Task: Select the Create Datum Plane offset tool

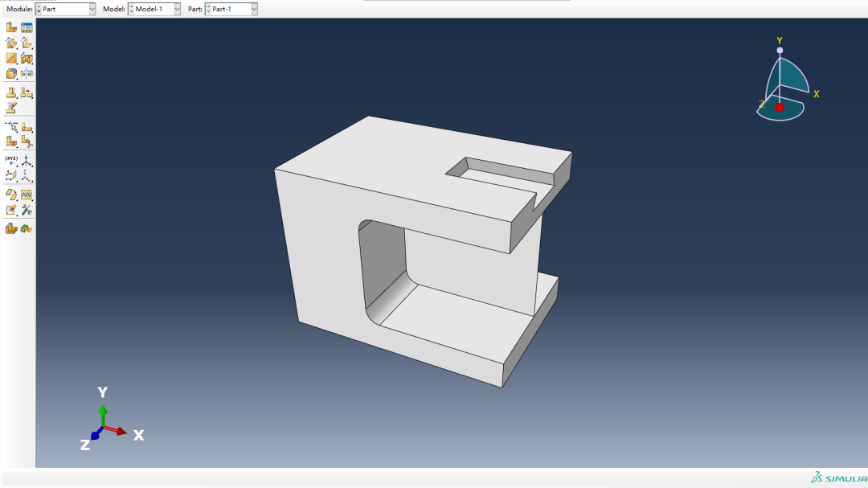Action: pos(11,175)
